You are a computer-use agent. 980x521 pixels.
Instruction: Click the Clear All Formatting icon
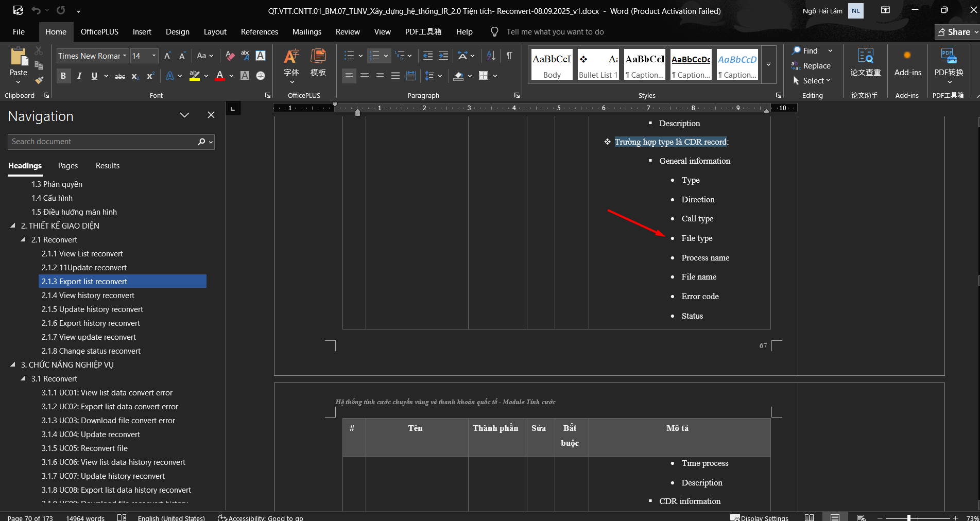(230, 56)
